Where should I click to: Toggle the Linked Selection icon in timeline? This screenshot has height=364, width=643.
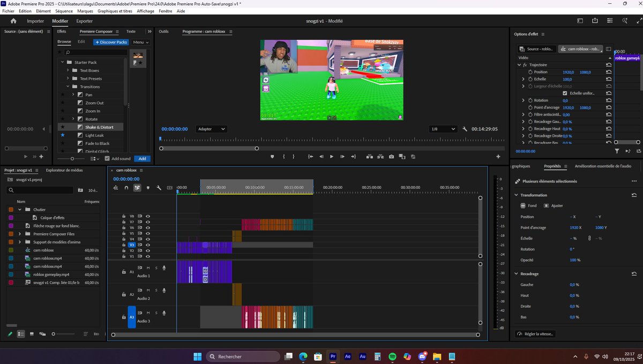(x=137, y=188)
